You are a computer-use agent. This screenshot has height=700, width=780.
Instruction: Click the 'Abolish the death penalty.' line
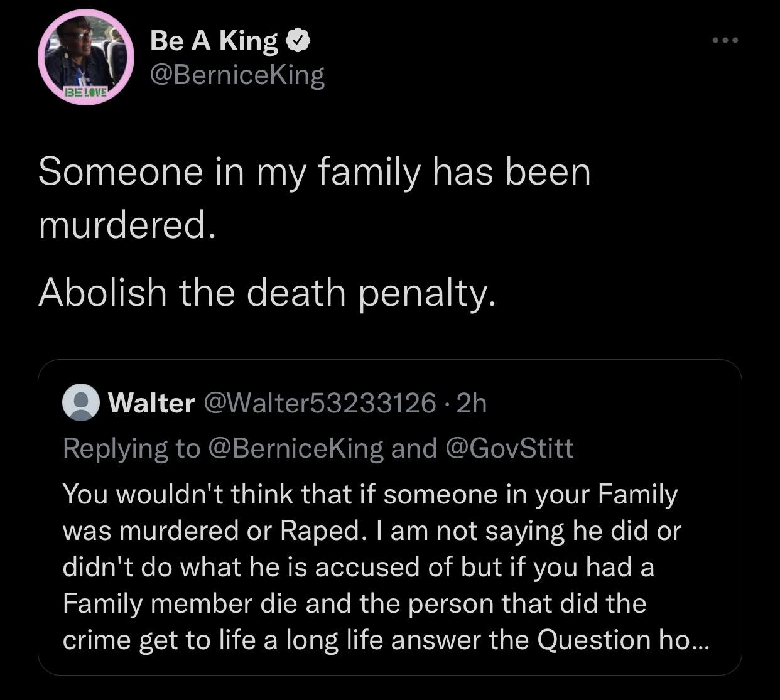pyautogui.click(x=267, y=293)
